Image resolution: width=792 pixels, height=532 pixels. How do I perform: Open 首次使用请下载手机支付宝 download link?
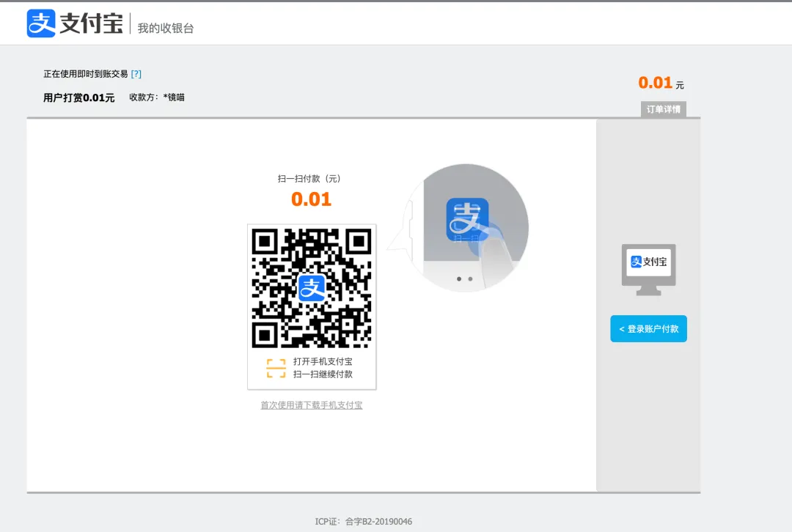point(311,404)
